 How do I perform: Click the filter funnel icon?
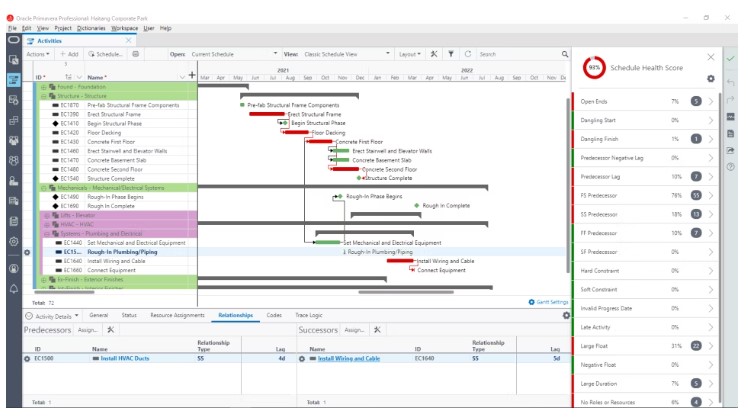[451, 54]
